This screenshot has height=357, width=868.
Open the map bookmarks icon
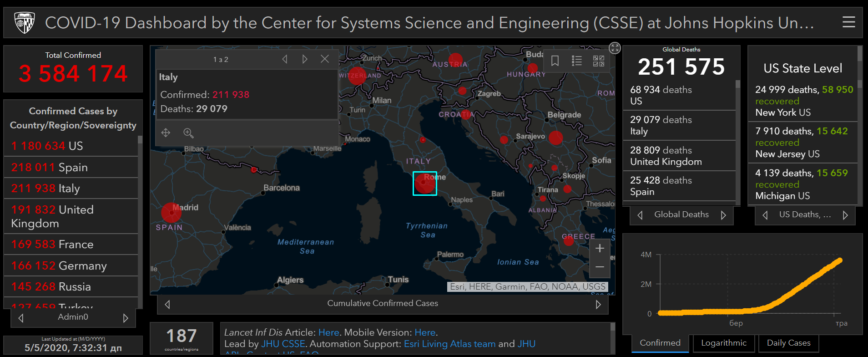(555, 61)
